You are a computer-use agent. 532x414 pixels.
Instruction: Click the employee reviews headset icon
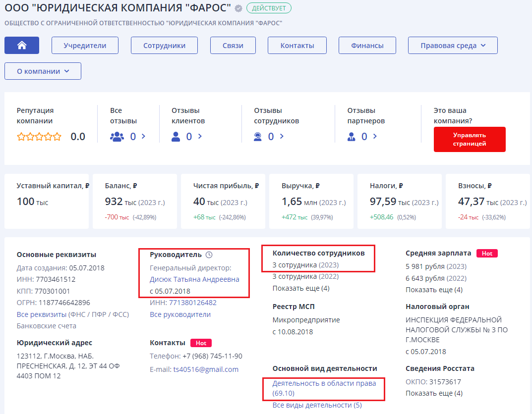pos(258,137)
